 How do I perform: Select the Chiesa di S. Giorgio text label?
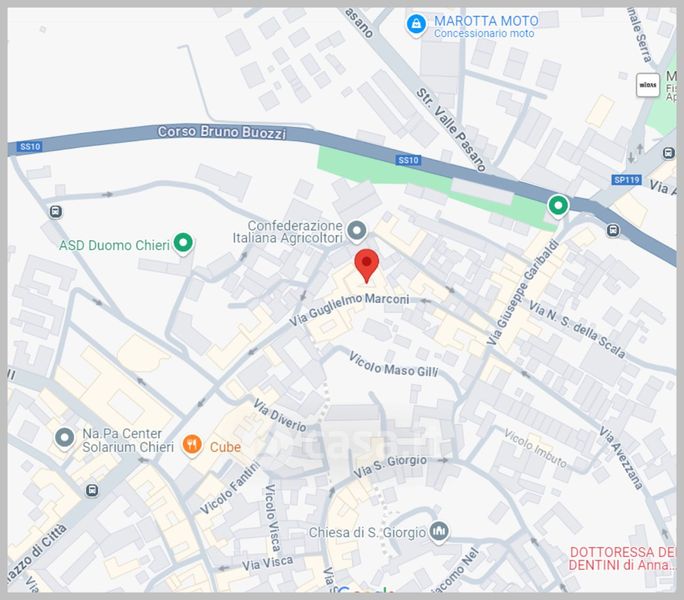pyautogui.click(x=367, y=532)
